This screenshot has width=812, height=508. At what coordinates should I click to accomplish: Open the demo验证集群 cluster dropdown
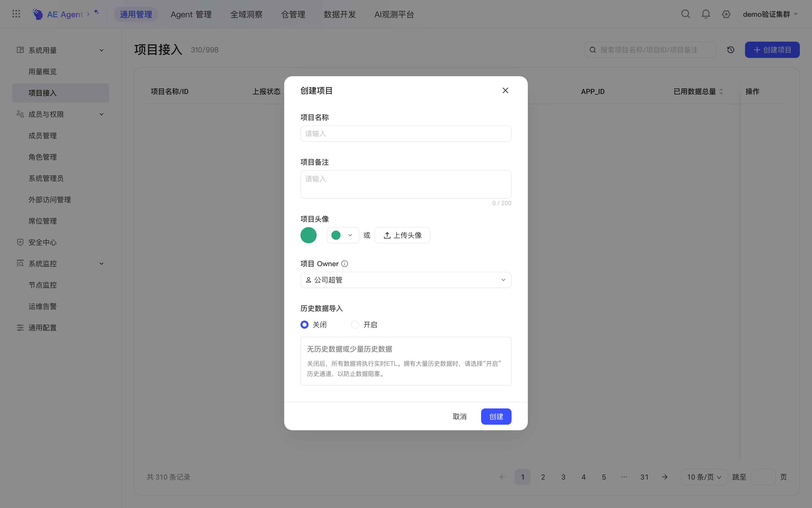pyautogui.click(x=770, y=14)
